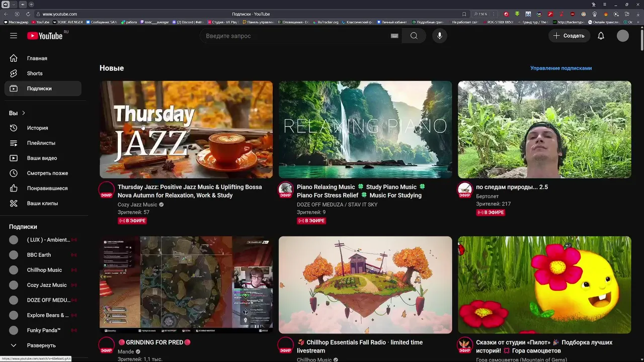Click Бертолет live avatar next to title
The width and height of the screenshot is (644, 362).
(x=465, y=190)
